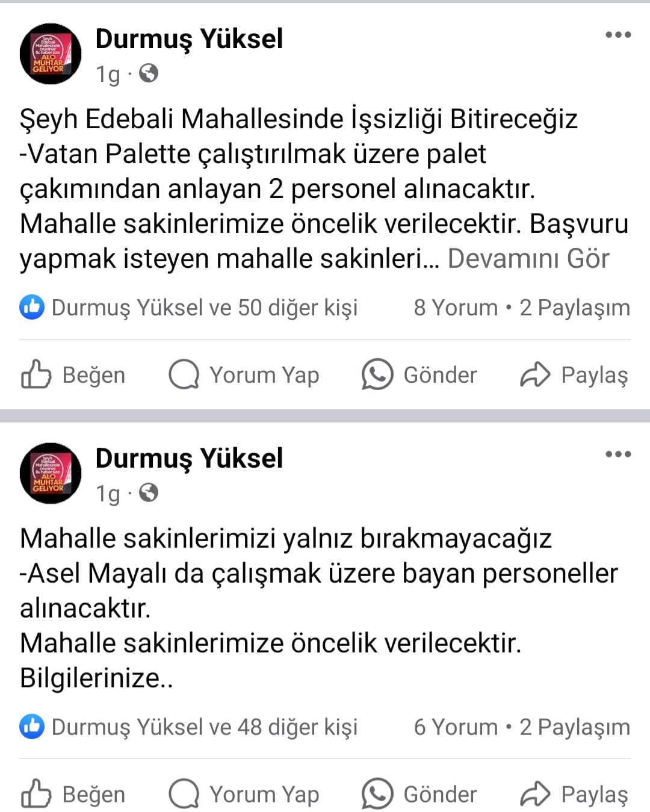Share the first post using the Paylaş arrow

[535, 374]
